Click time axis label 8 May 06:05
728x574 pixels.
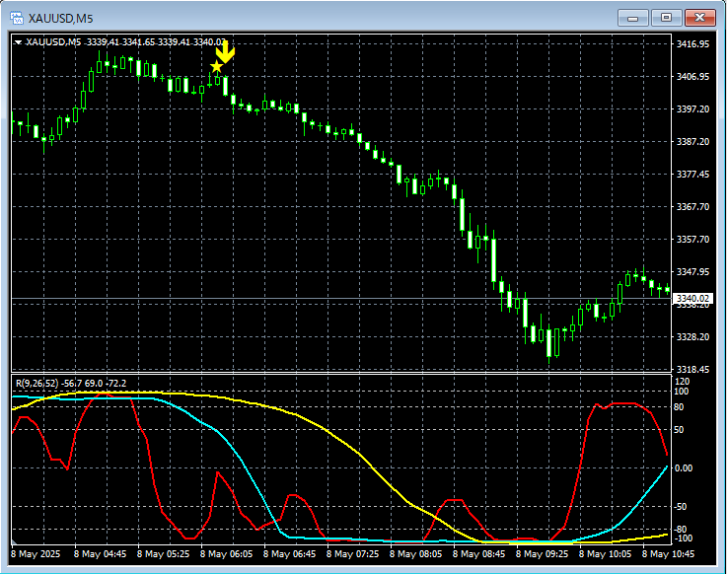[x=226, y=554]
